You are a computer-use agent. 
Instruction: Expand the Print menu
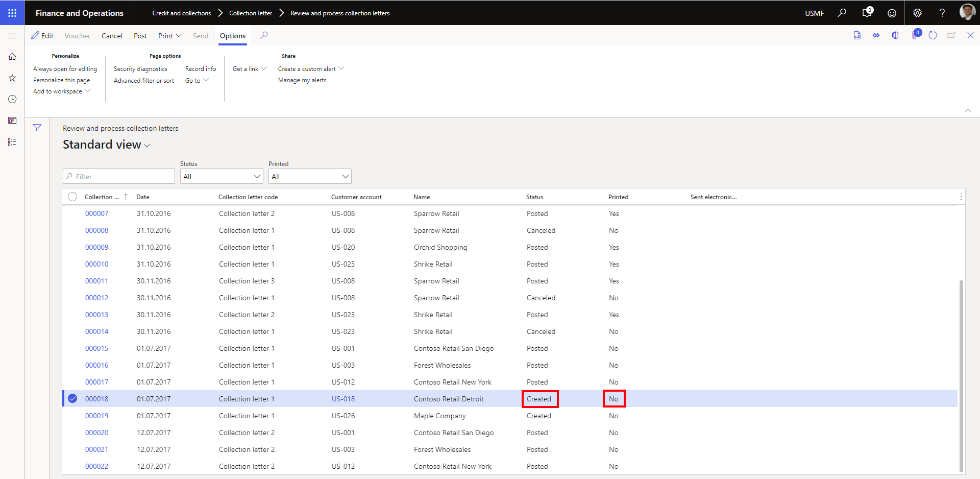coord(169,36)
